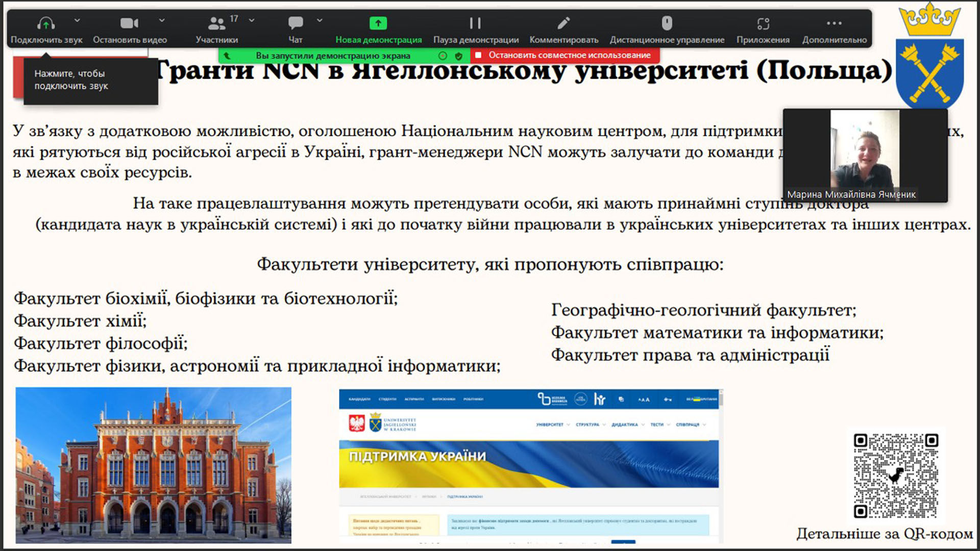Click the green shield security icon
The height and width of the screenshot is (551, 980).
coord(458,56)
